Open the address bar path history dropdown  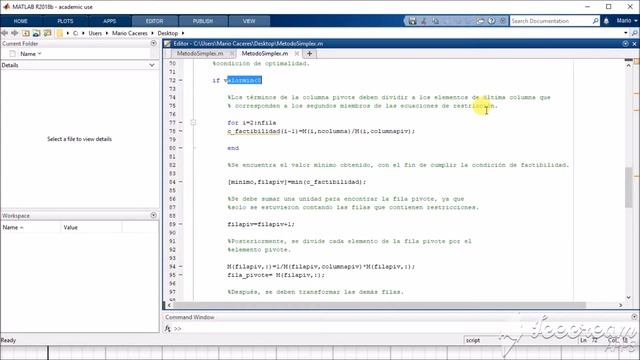click(626, 33)
